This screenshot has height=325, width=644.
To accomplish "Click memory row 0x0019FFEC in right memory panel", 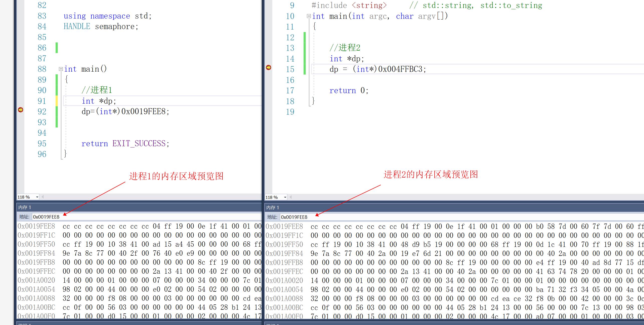I will 455,271.
